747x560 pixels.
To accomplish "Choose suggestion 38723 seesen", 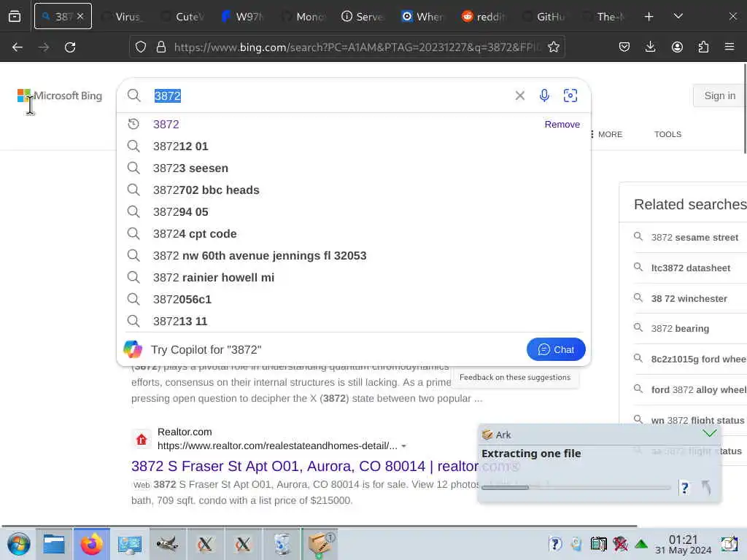I will coord(354,168).
